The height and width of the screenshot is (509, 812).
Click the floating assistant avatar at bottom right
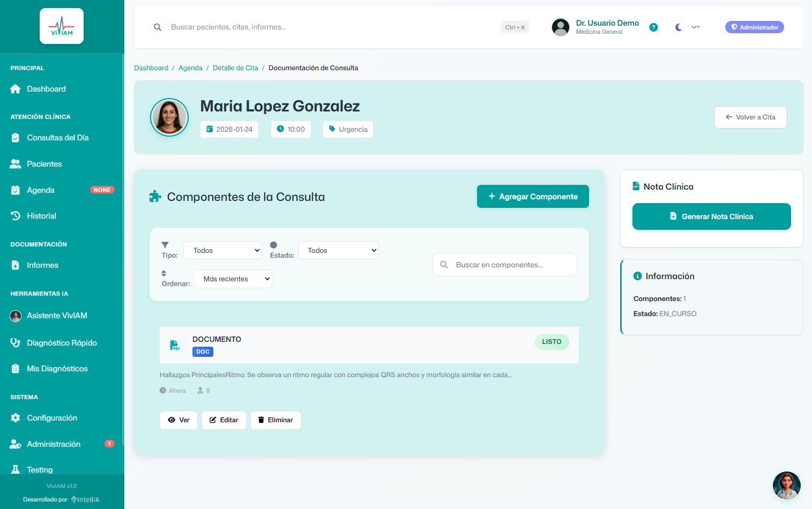tap(786, 485)
